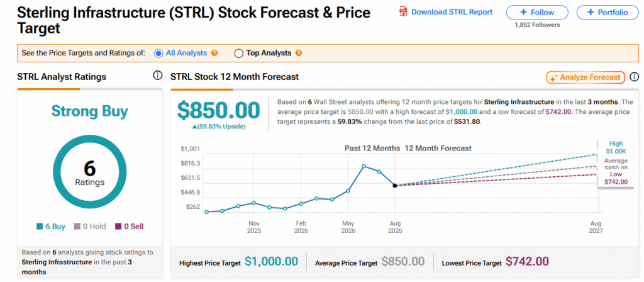Click plus icon on the Follow button
The image size is (644, 282).
point(525,13)
